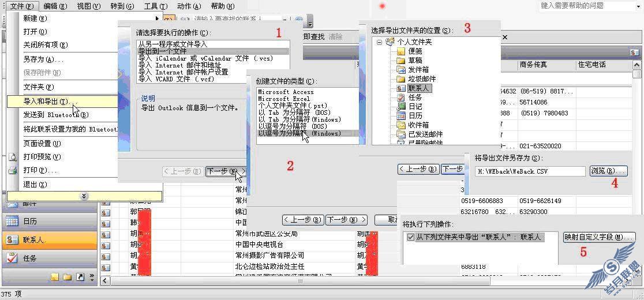Image resolution: width=644 pixels, height=300 pixels.
Task: Switch to 任务 in the navigation pane
Action: click(50, 258)
